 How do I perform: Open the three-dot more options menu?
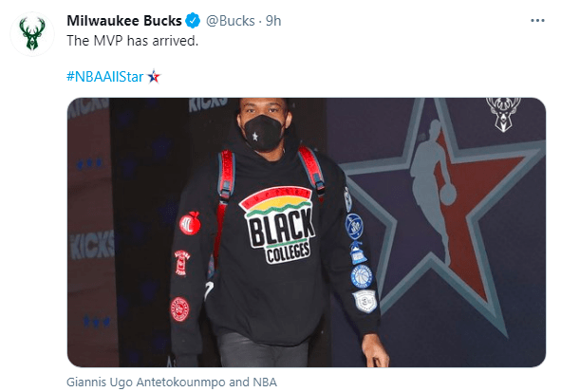click(x=537, y=21)
